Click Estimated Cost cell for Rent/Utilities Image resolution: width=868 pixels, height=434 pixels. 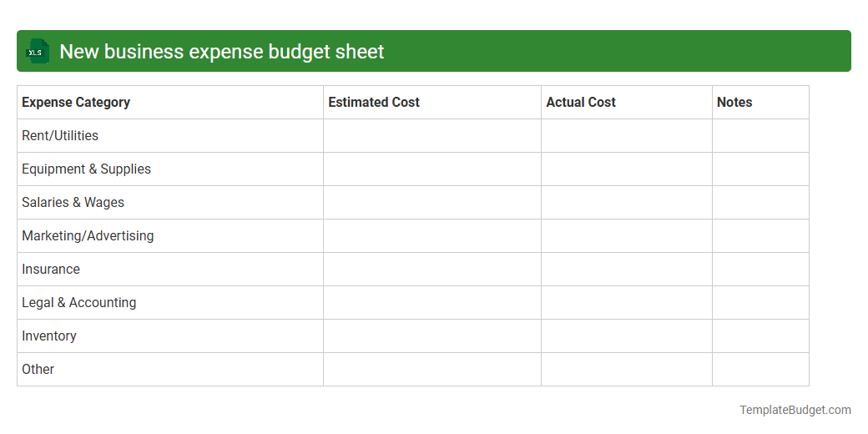432,135
